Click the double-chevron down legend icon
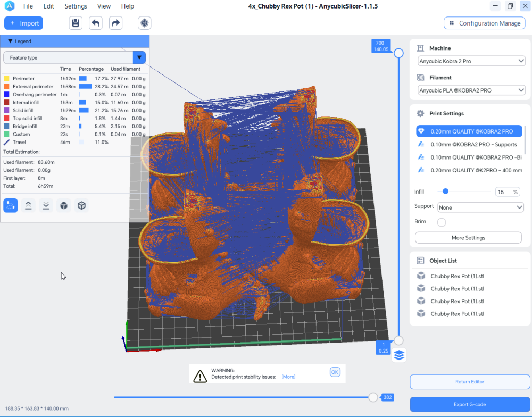Screen dimensions: 532x417 point(46,206)
